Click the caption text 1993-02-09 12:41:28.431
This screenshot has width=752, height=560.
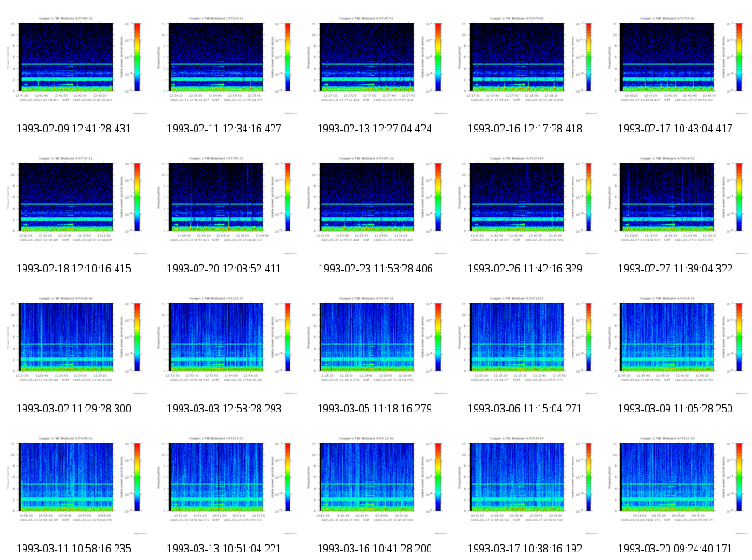pos(73,129)
